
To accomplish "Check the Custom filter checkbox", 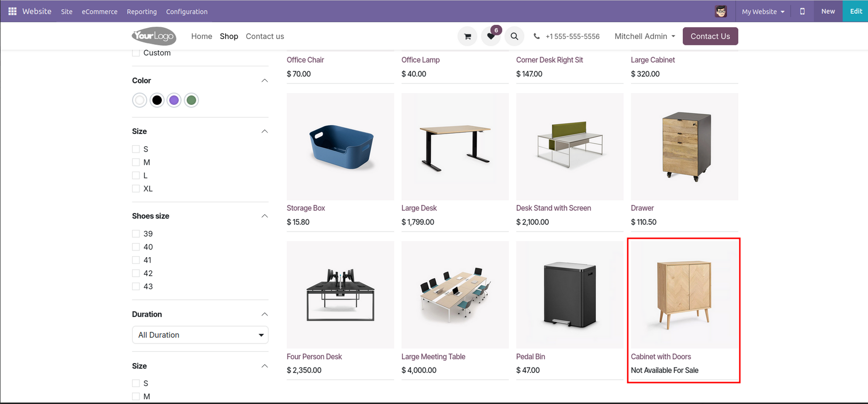I will (x=136, y=53).
